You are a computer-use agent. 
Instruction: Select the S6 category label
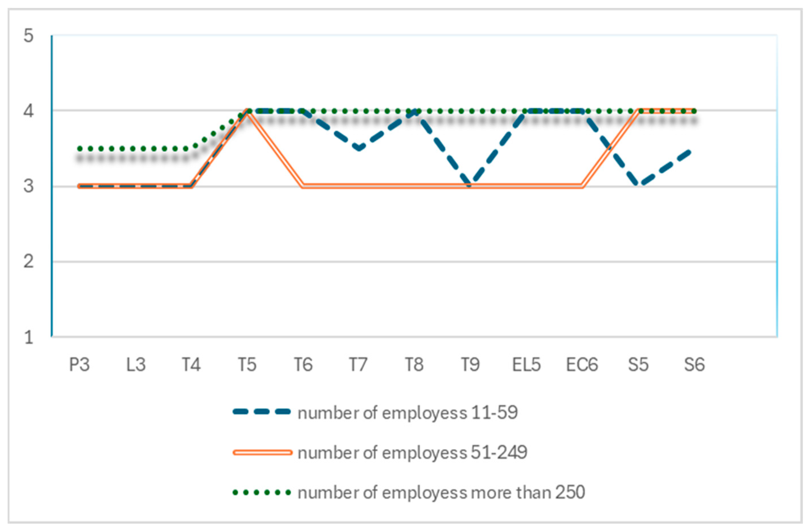(x=695, y=365)
